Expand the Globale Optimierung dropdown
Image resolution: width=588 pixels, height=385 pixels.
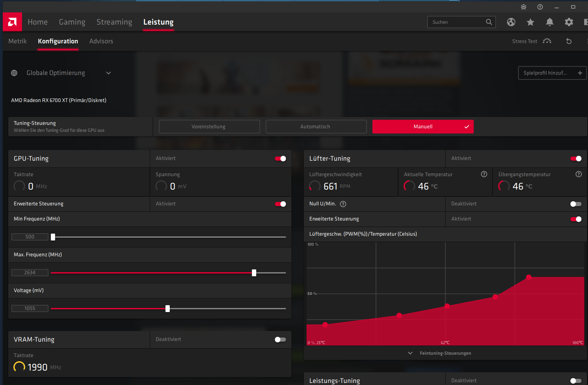click(x=109, y=73)
